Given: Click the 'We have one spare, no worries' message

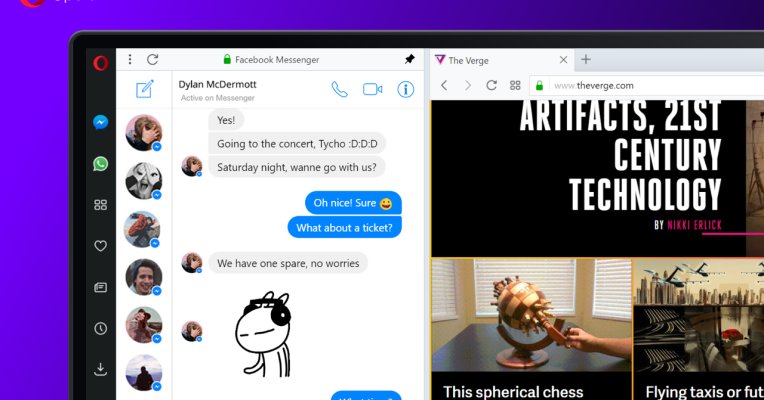Looking at the screenshot, I should point(288,263).
